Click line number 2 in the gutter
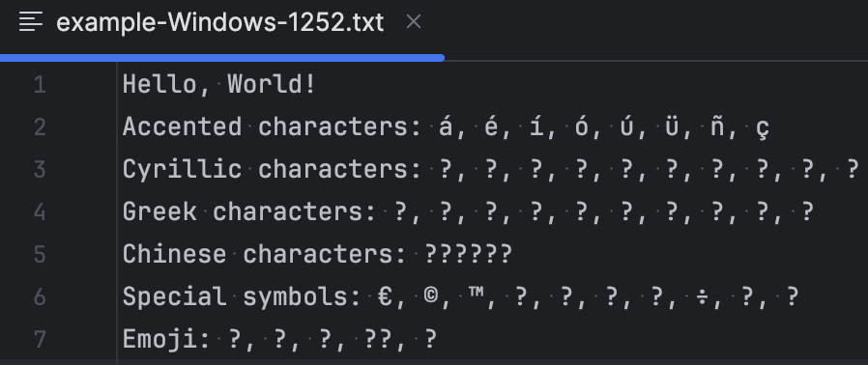The width and height of the screenshot is (868, 365). coord(40,127)
